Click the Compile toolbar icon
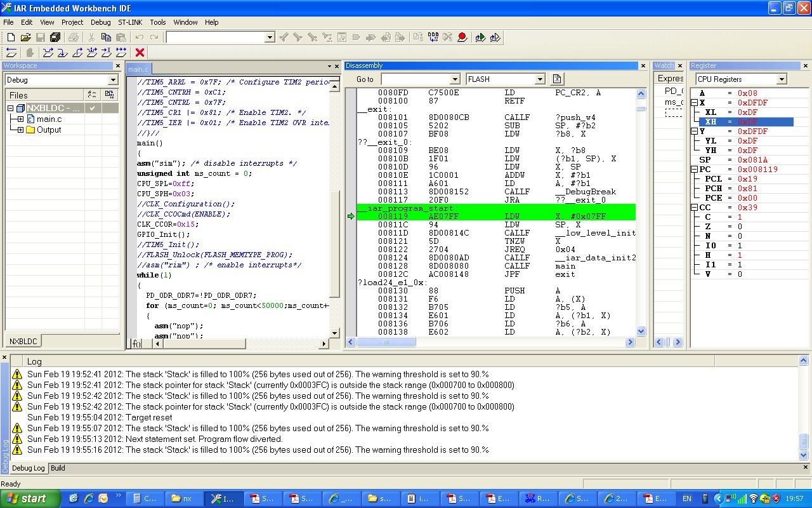 pyautogui.click(x=418, y=37)
